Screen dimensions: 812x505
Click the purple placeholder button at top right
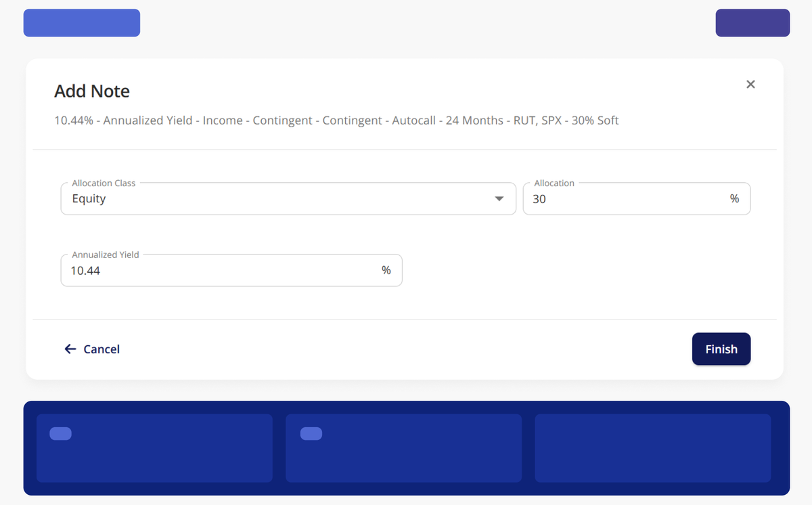point(752,23)
